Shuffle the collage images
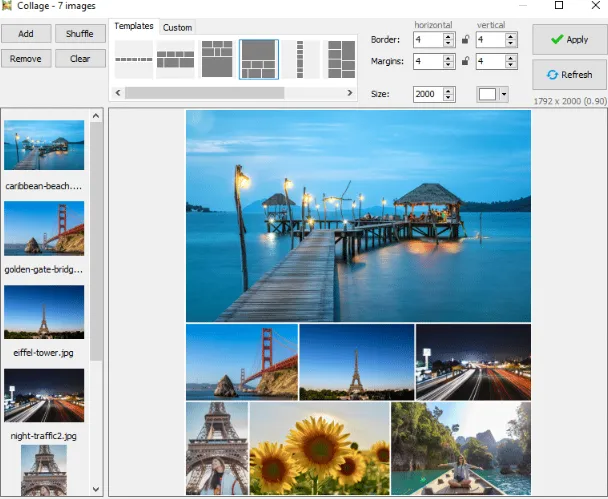The height and width of the screenshot is (499, 608). (80, 34)
